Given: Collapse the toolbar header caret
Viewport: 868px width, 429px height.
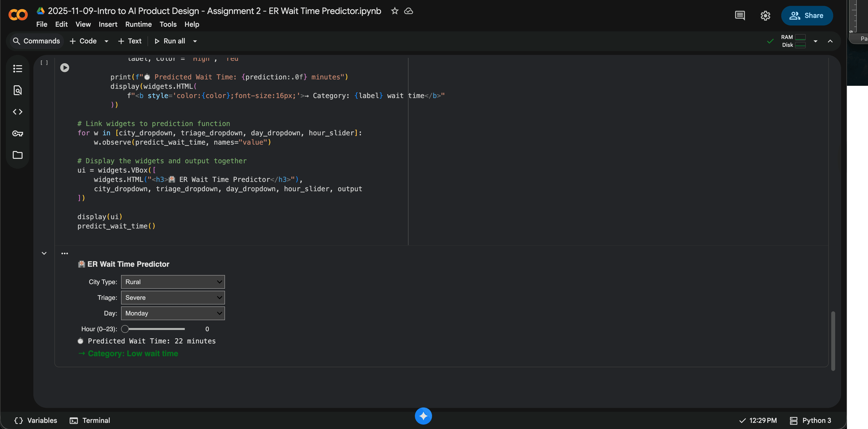Looking at the screenshot, I should pos(830,41).
